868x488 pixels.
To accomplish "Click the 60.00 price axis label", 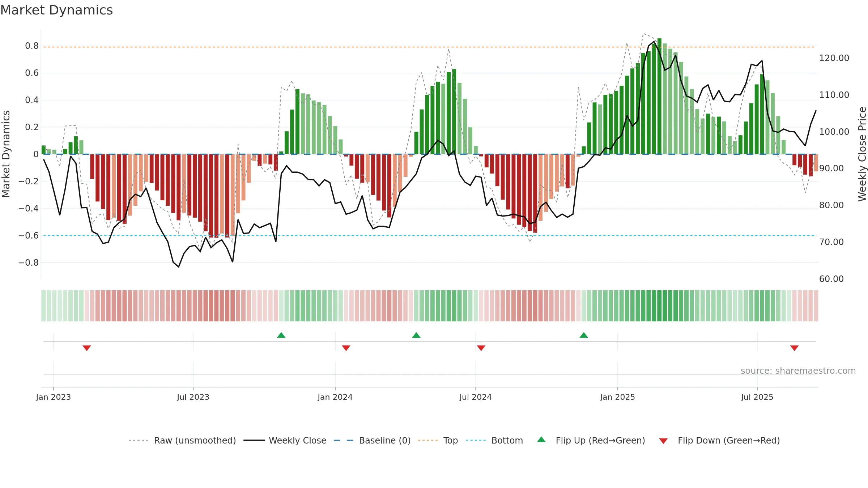I will click(x=831, y=279).
